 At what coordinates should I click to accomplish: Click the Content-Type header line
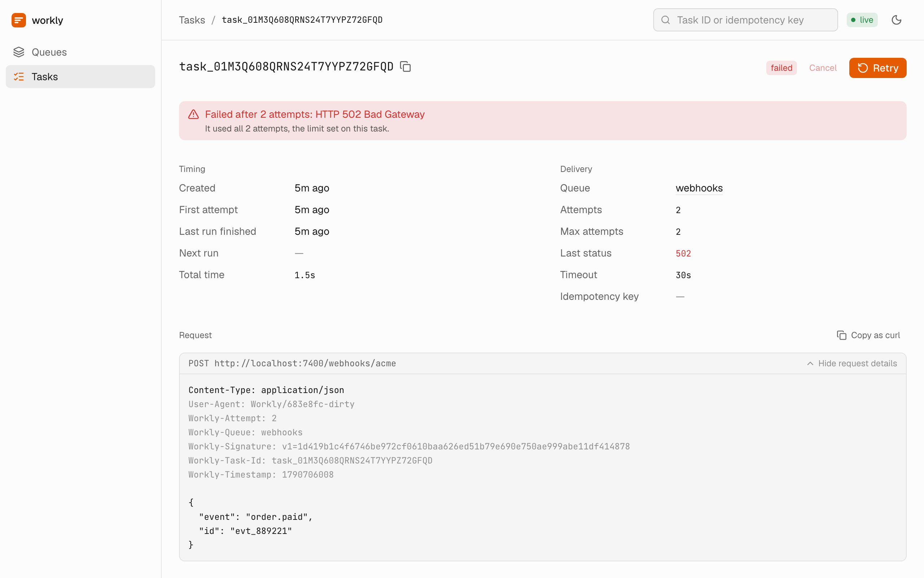coord(266,390)
